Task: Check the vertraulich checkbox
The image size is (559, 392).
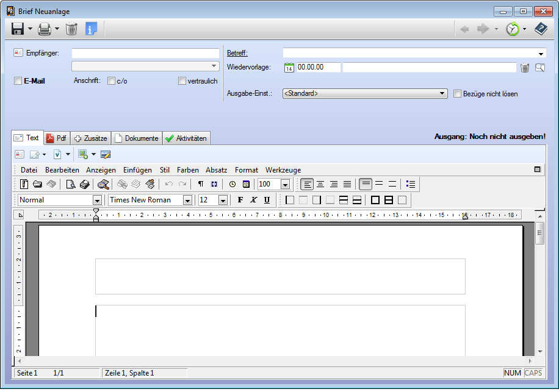Action: tap(182, 81)
